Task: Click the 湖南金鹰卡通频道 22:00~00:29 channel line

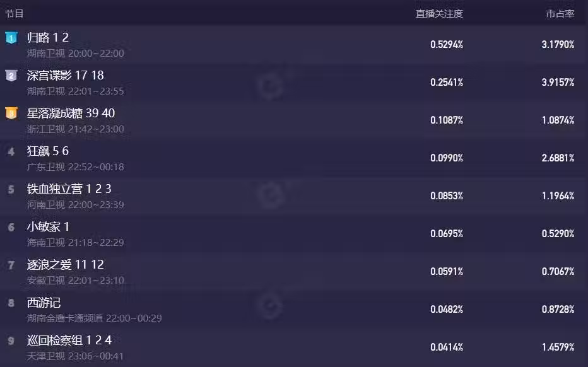Action: (94, 318)
